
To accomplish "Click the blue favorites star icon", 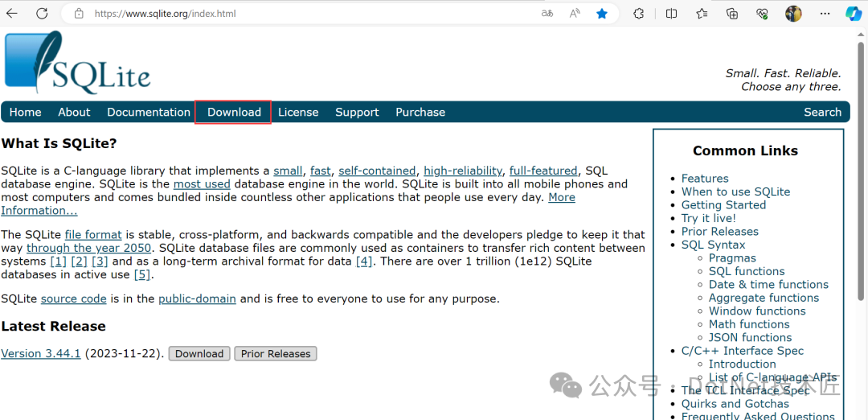I will point(602,14).
